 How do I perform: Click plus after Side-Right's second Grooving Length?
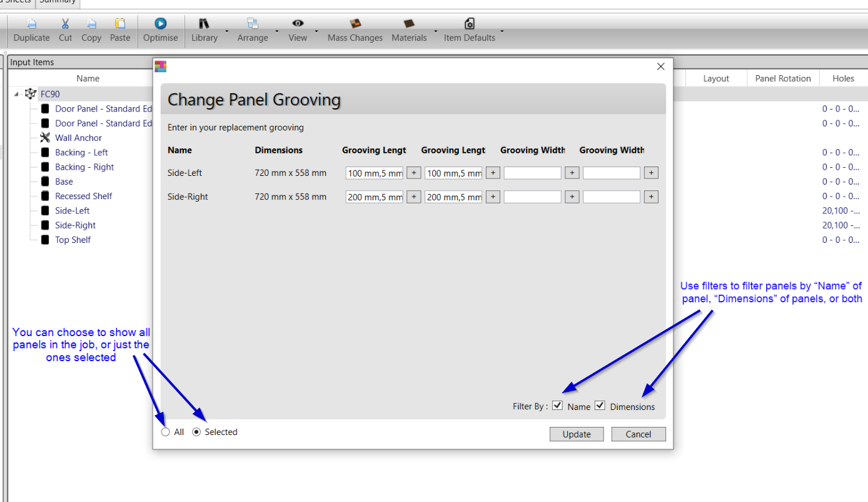[x=493, y=197]
